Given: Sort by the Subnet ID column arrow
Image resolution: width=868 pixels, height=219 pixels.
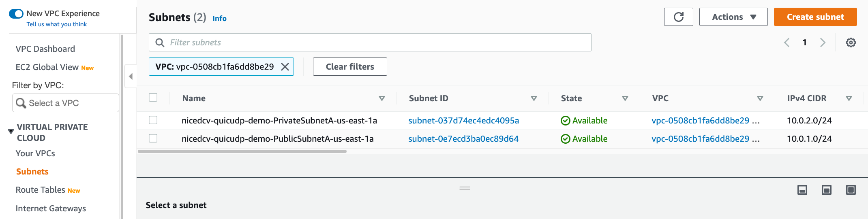Looking at the screenshot, I should tap(534, 98).
